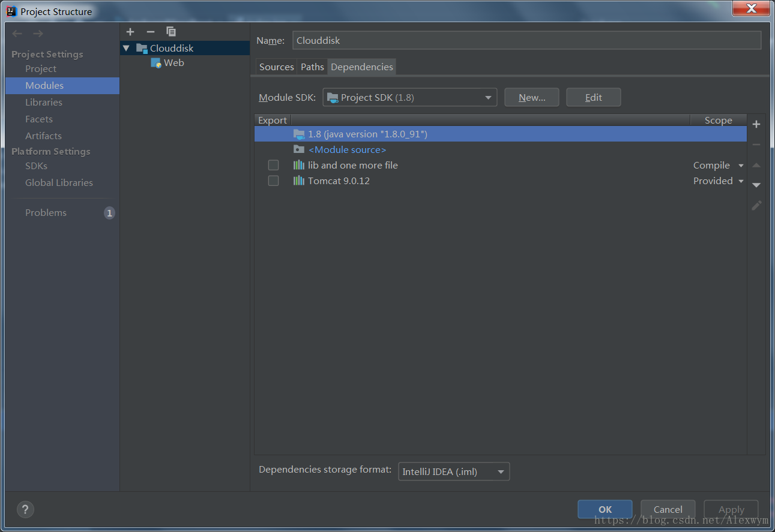Image resolution: width=775 pixels, height=532 pixels.
Task: Click the Scope column header
Action: coord(719,120)
